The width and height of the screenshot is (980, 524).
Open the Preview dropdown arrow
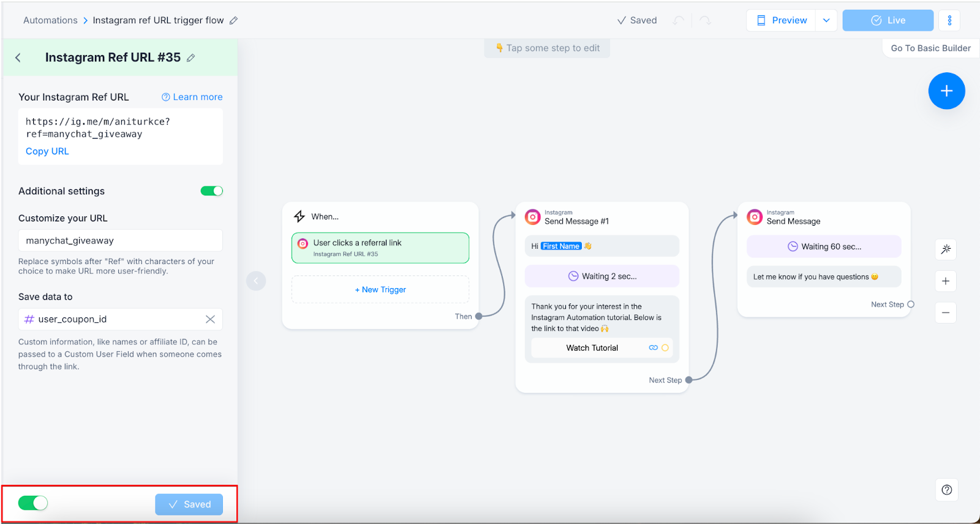pyautogui.click(x=826, y=20)
